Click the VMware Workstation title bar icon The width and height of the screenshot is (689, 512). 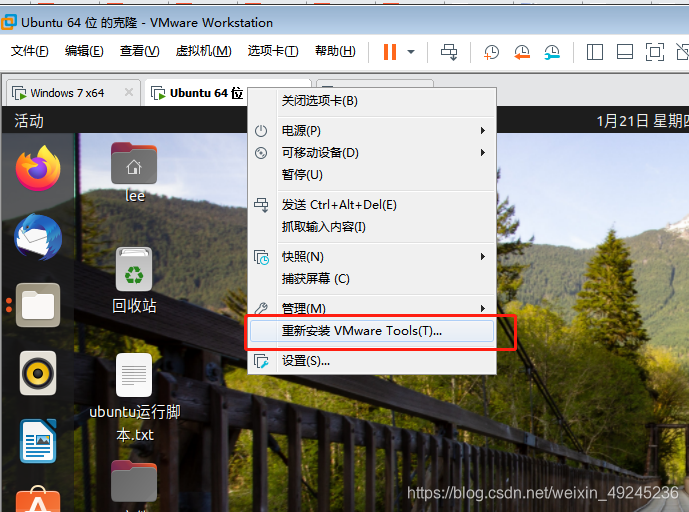point(9,22)
